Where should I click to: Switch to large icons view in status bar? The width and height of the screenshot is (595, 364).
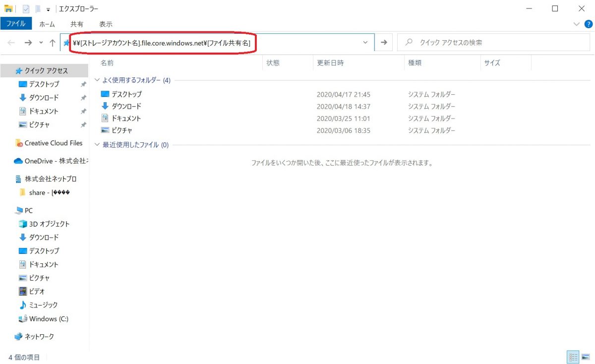click(x=585, y=357)
